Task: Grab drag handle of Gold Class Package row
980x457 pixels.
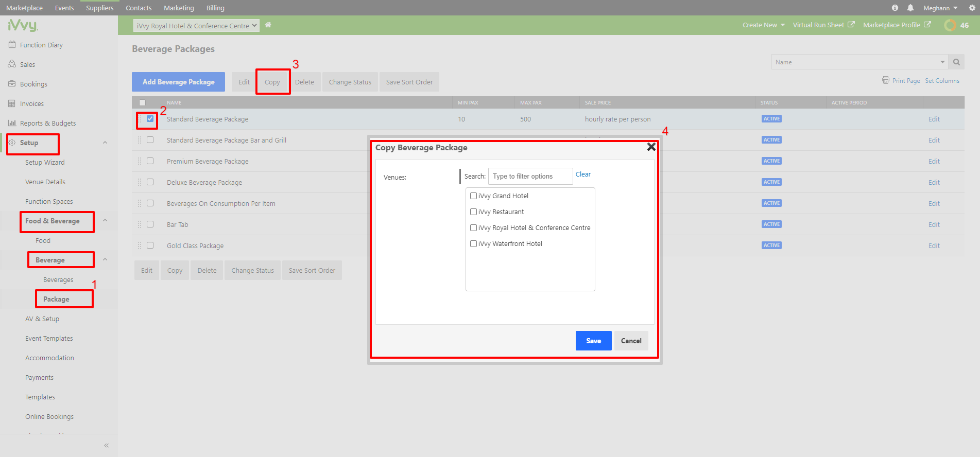Action: pos(139,245)
